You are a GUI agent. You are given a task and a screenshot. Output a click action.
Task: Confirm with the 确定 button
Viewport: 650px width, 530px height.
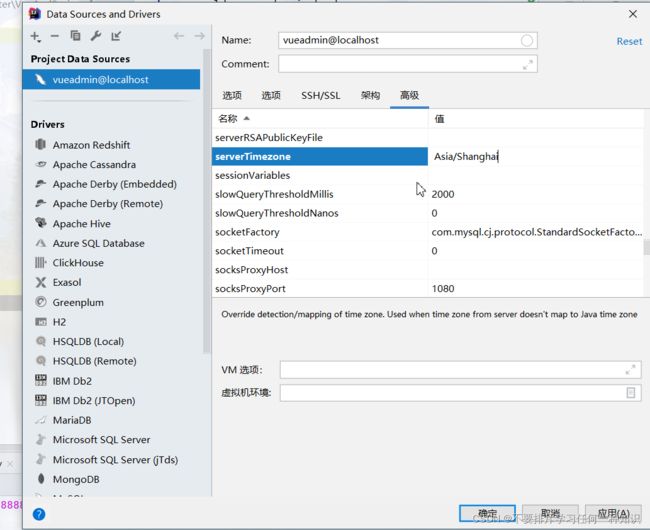(488, 513)
